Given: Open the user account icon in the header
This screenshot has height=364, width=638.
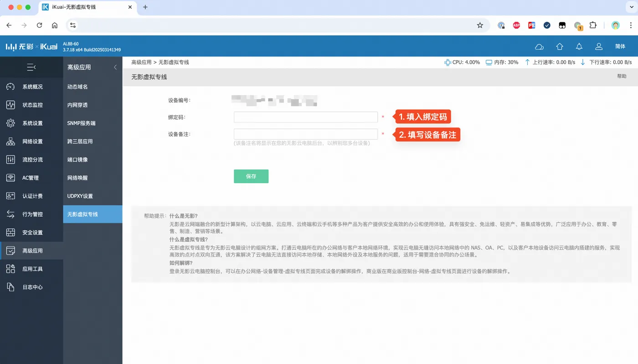Looking at the screenshot, I should point(599,46).
